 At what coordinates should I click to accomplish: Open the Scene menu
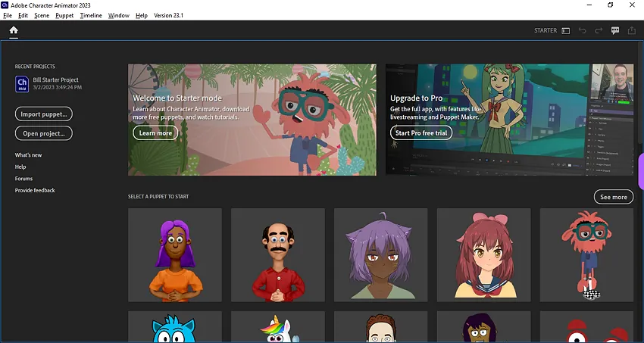[x=42, y=16]
